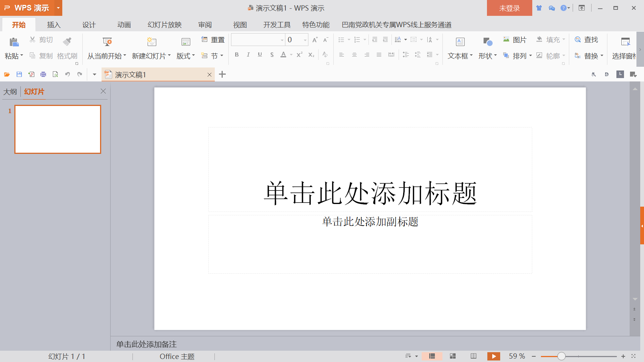Click the export to PDF icon
This screenshot has width=644, height=362.
click(x=31, y=75)
